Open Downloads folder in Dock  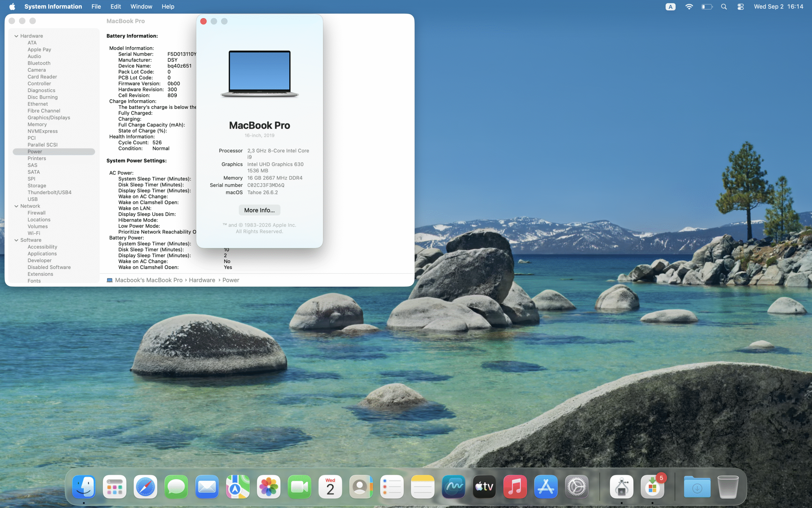coord(697,486)
